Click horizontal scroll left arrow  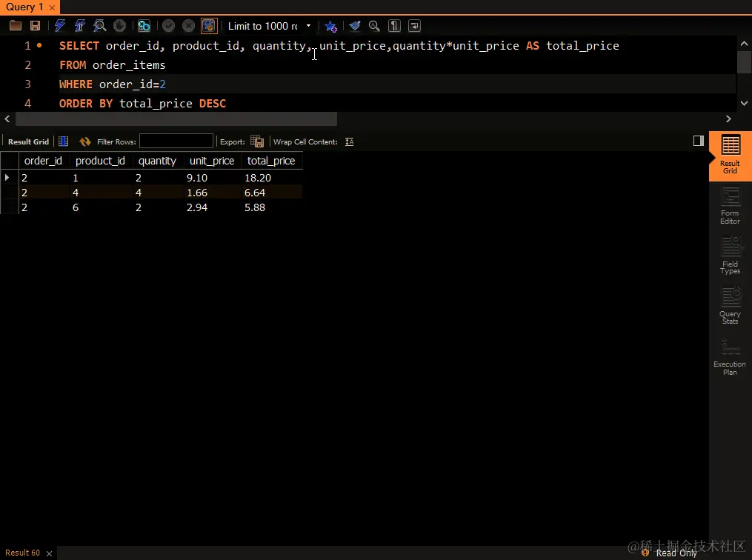(7, 119)
